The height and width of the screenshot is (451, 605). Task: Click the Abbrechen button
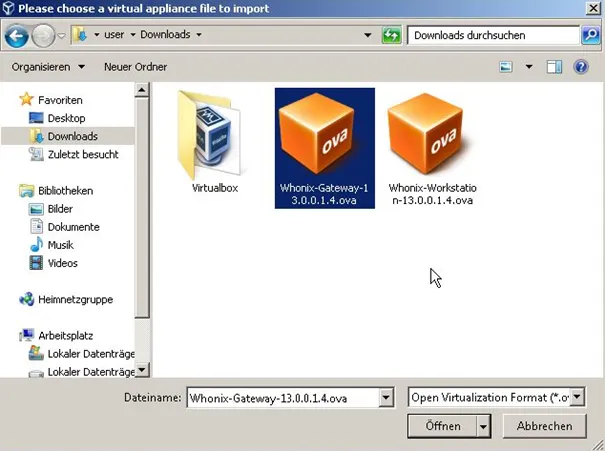point(544,426)
